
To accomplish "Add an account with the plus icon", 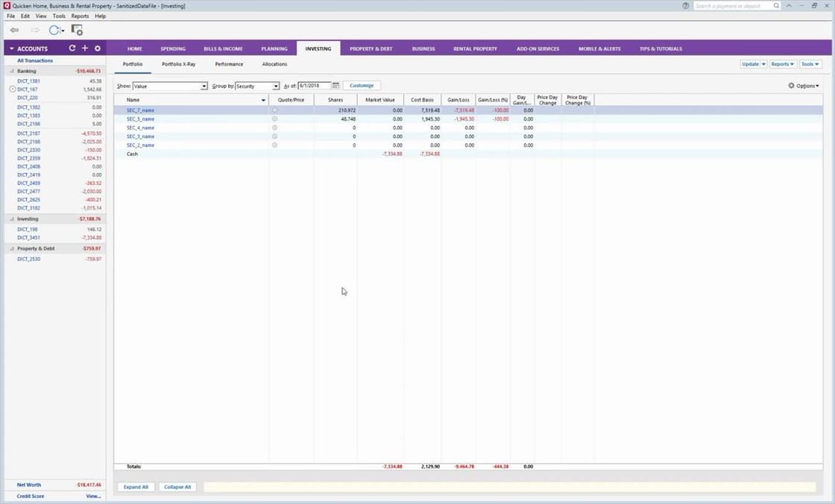I will click(85, 48).
